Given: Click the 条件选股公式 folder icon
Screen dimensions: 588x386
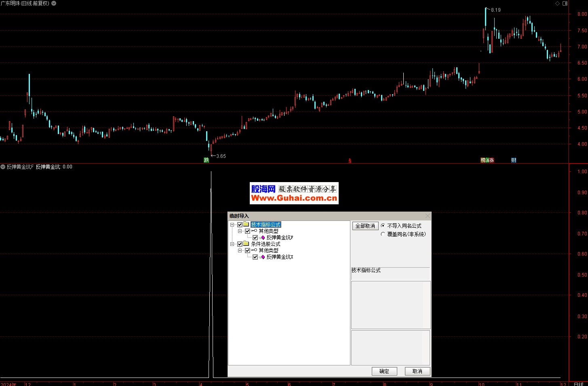Looking at the screenshot, I should pyautogui.click(x=246, y=244).
